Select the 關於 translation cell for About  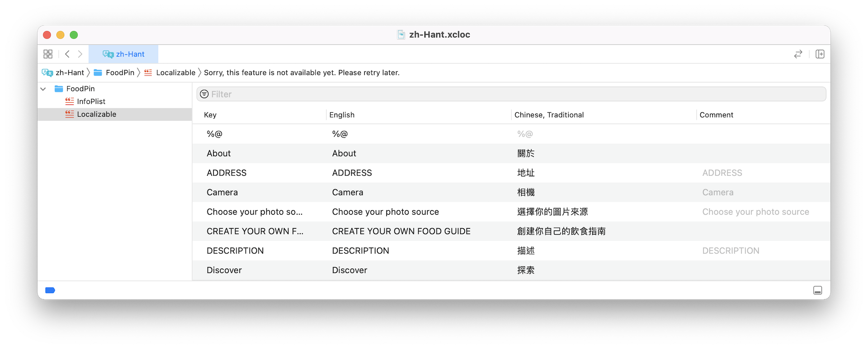tap(526, 154)
